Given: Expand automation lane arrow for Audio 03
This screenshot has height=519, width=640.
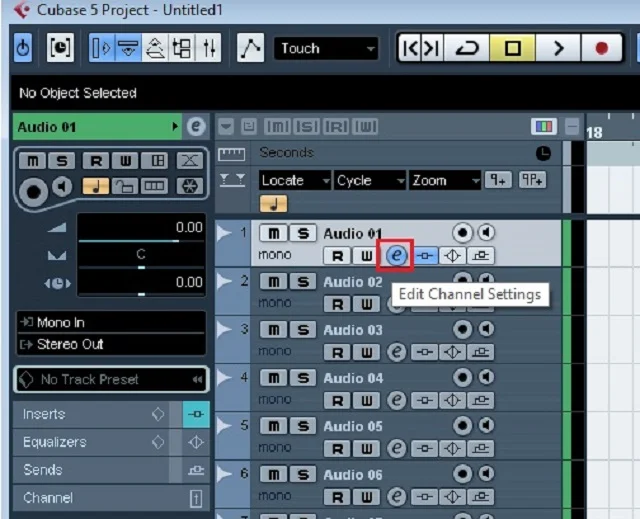Looking at the screenshot, I should click(224, 330).
